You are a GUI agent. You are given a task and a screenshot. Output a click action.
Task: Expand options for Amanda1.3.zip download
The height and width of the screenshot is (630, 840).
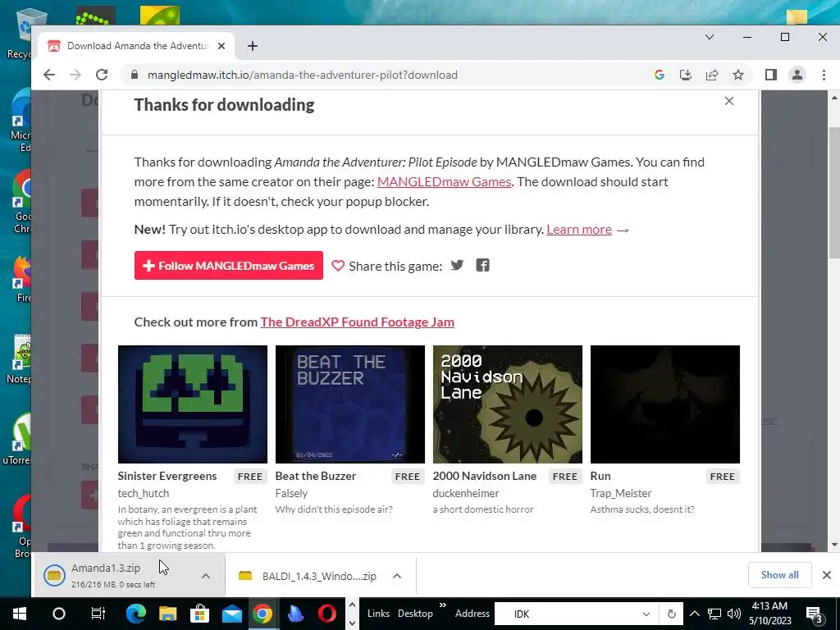pos(206,576)
